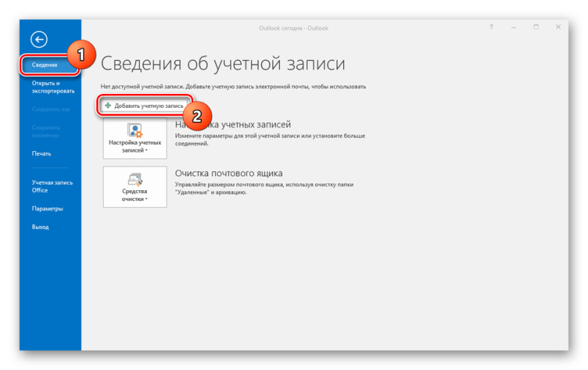Open Параметры from the sidebar
This screenshot has width=588, height=370.
pyautogui.click(x=47, y=208)
